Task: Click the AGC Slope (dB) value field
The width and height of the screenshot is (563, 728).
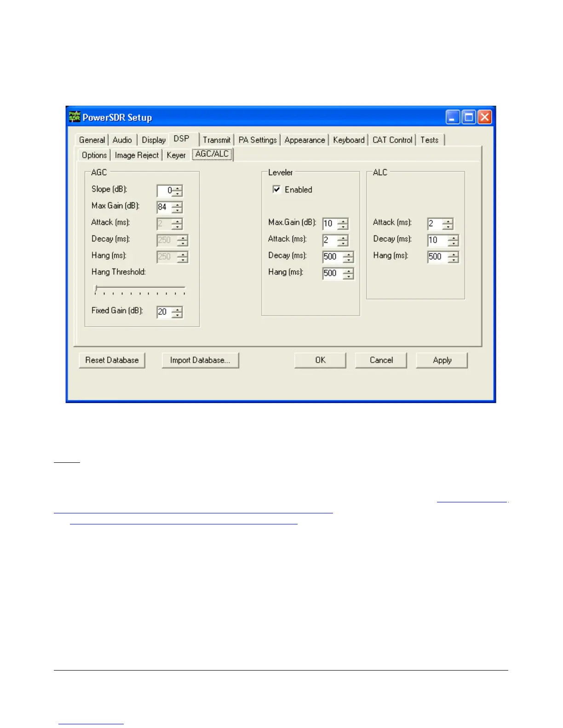Action: click(x=165, y=190)
